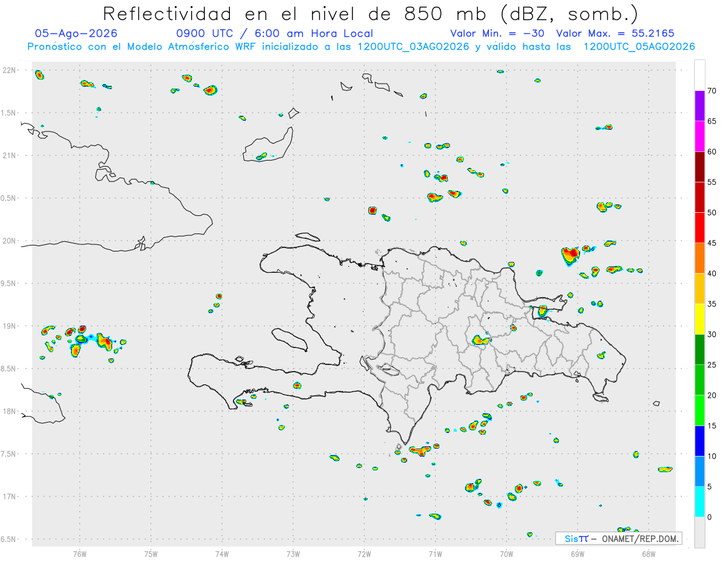This screenshot has height=562, width=728.
Task: Click the '69W' longitude label
Action: coord(578,554)
